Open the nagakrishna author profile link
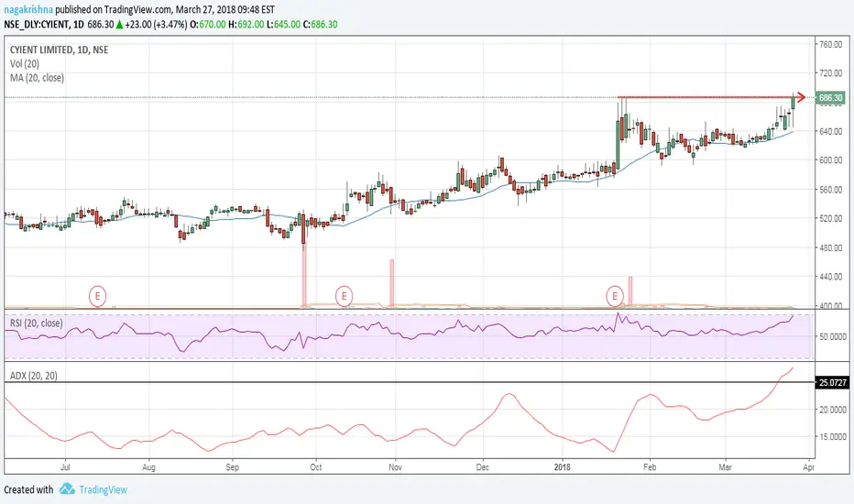 (28, 10)
